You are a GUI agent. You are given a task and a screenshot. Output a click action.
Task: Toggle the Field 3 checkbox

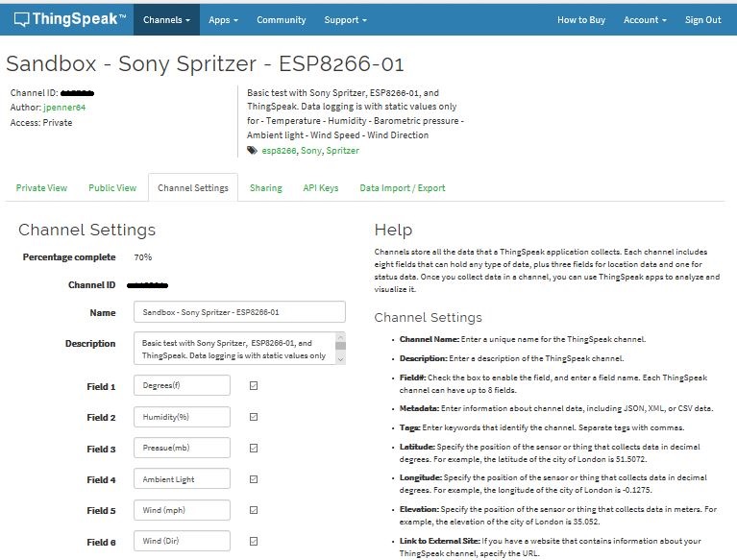[254, 448]
